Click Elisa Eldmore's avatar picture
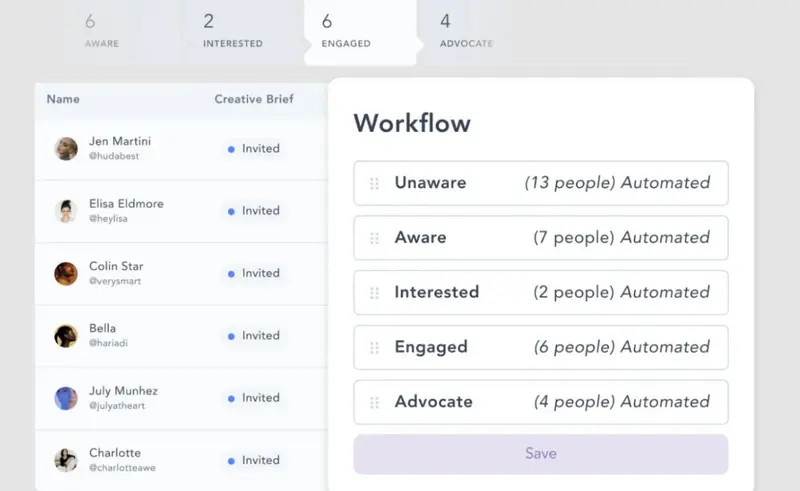Image resolution: width=800 pixels, height=491 pixels. point(66,211)
